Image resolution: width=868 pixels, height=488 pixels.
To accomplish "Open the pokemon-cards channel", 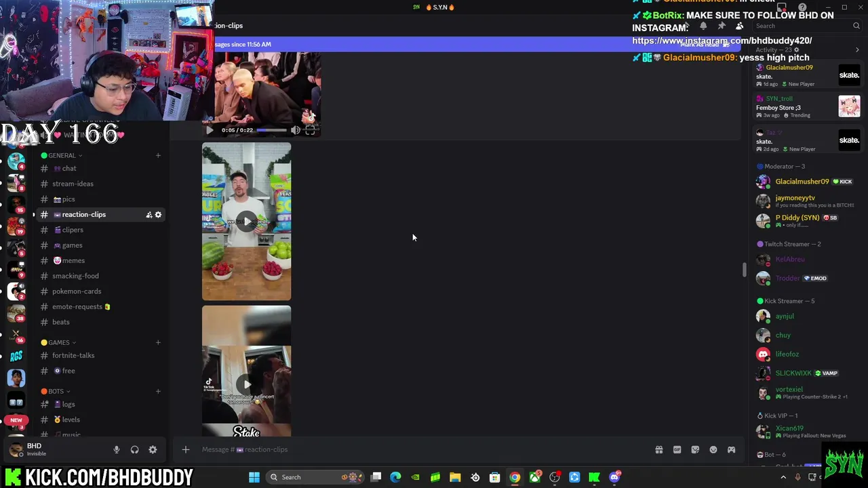I will [100, 291].
